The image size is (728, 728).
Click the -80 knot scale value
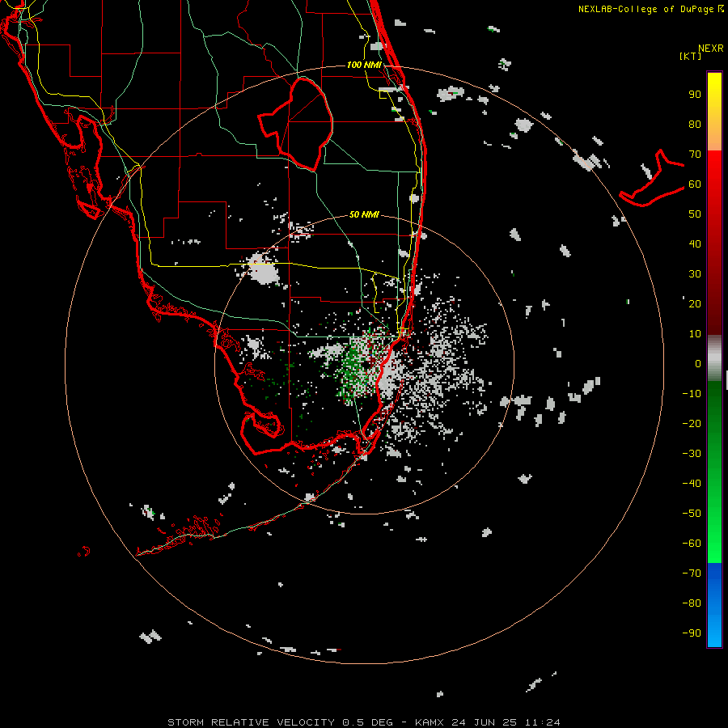[x=692, y=603]
